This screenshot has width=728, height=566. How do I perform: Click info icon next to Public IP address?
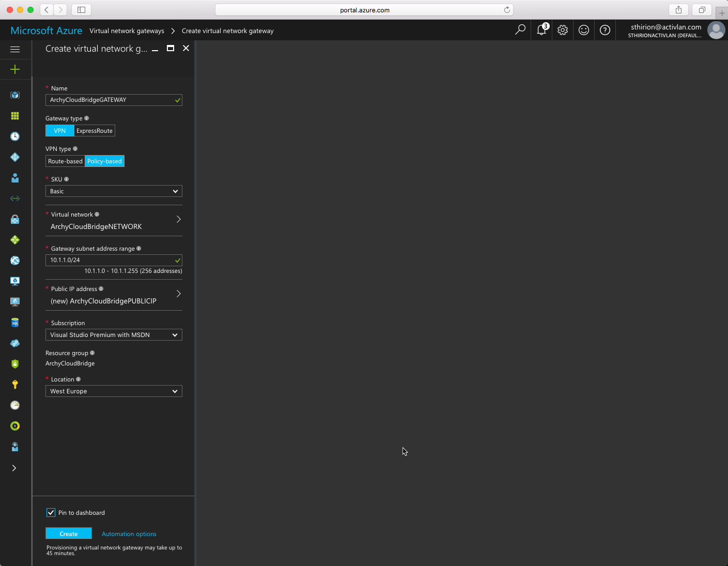pyautogui.click(x=101, y=288)
